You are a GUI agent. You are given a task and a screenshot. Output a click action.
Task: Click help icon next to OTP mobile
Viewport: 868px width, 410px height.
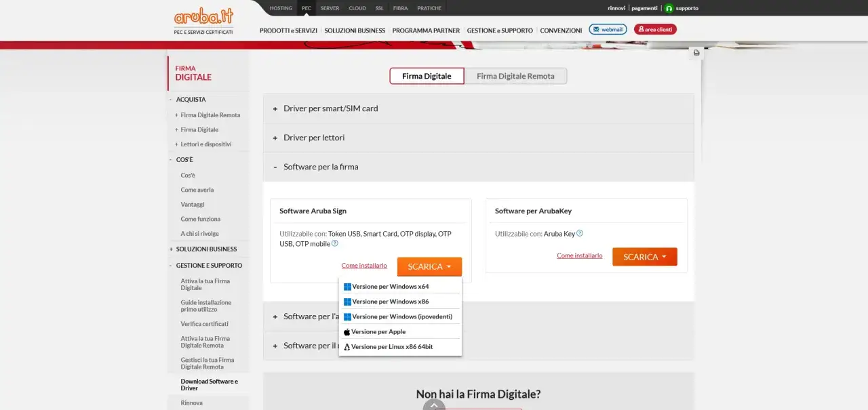(x=335, y=243)
